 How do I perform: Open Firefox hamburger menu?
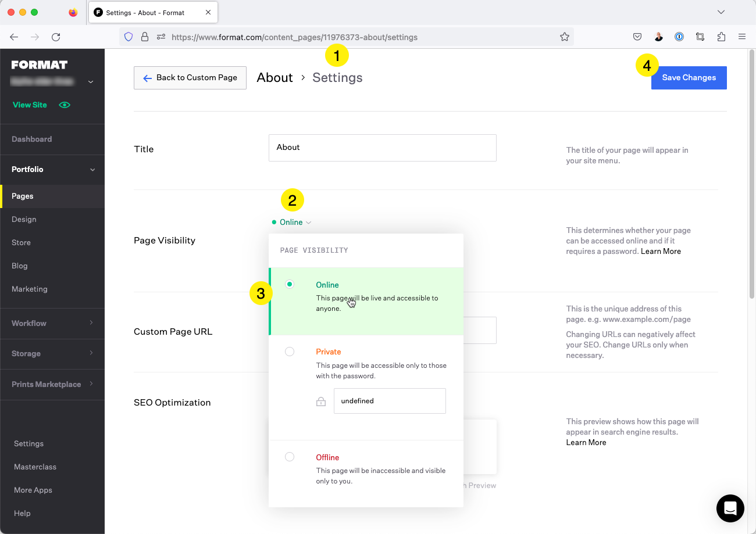click(x=742, y=37)
